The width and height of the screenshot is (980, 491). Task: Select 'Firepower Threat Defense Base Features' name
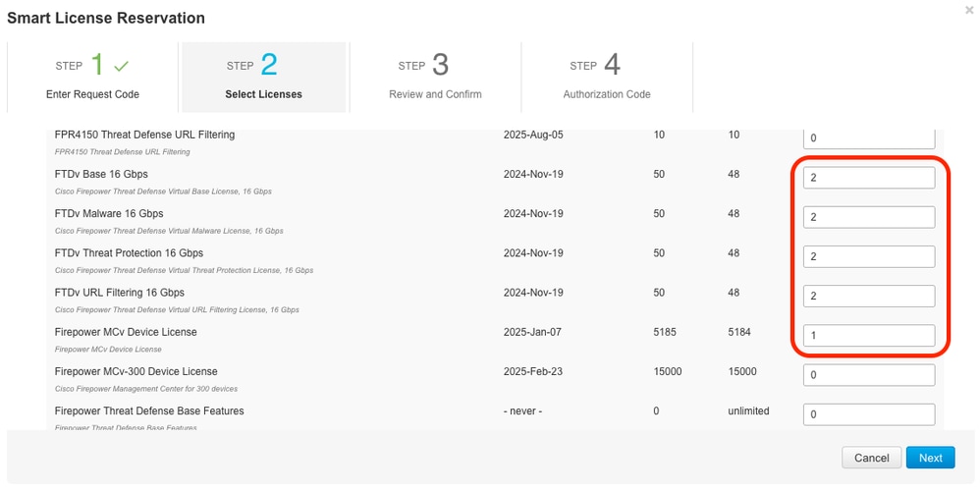point(148,410)
